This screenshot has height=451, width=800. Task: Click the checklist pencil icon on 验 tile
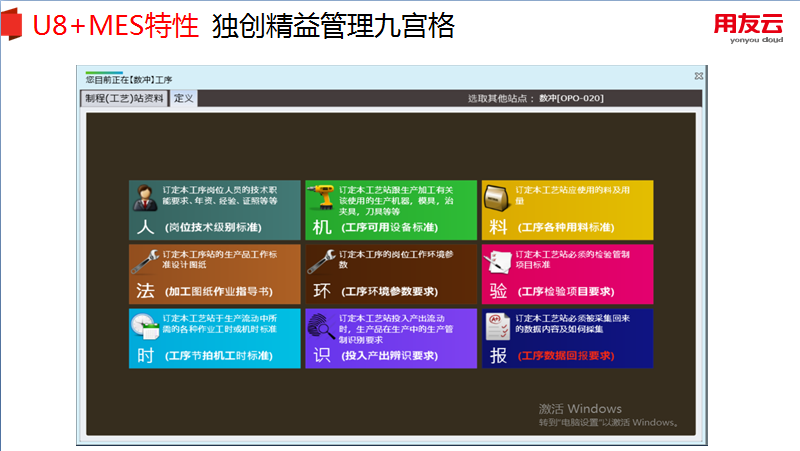tap(497, 260)
